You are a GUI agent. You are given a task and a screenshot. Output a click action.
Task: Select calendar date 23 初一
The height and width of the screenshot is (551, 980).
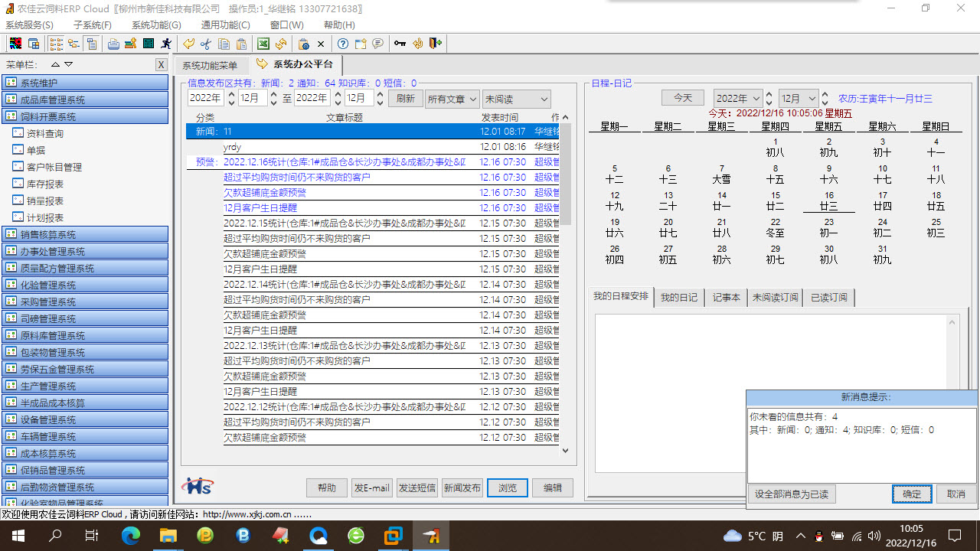tap(828, 227)
